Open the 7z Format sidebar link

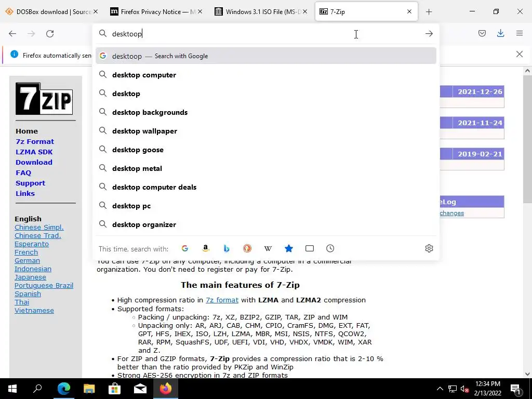[x=35, y=141]
